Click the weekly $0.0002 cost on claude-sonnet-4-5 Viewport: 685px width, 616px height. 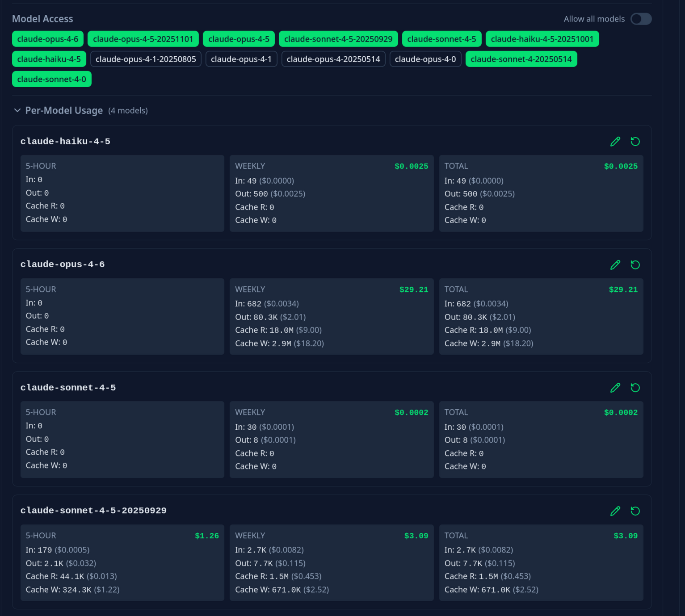(411, 412)
